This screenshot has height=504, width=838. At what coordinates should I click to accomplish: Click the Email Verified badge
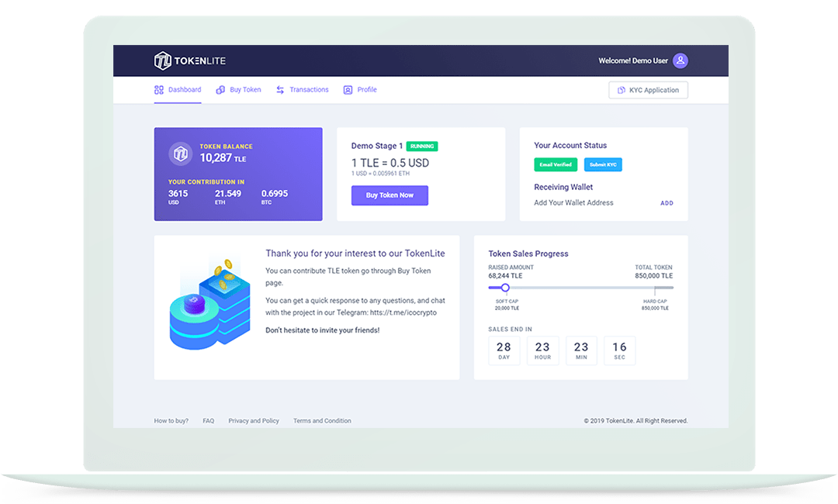coord(556,164)
